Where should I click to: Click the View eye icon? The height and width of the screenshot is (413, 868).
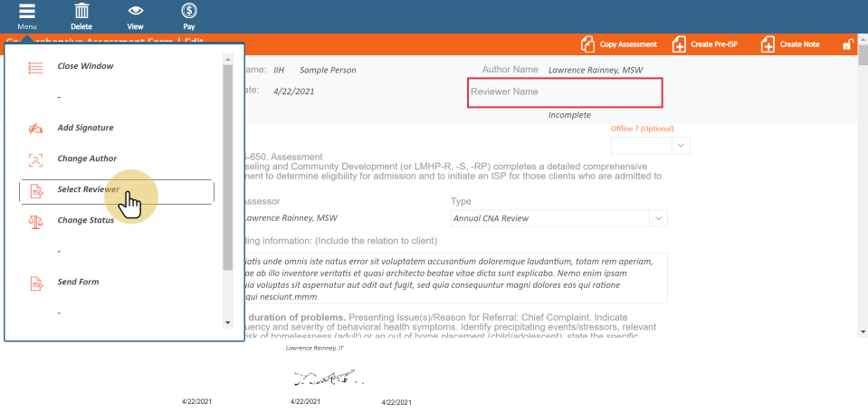135,13
